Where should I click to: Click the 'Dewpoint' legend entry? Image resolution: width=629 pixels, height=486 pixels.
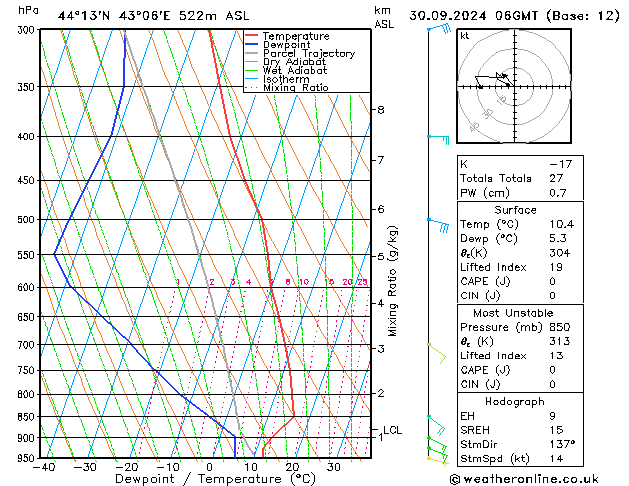click(x=286, y=45)
